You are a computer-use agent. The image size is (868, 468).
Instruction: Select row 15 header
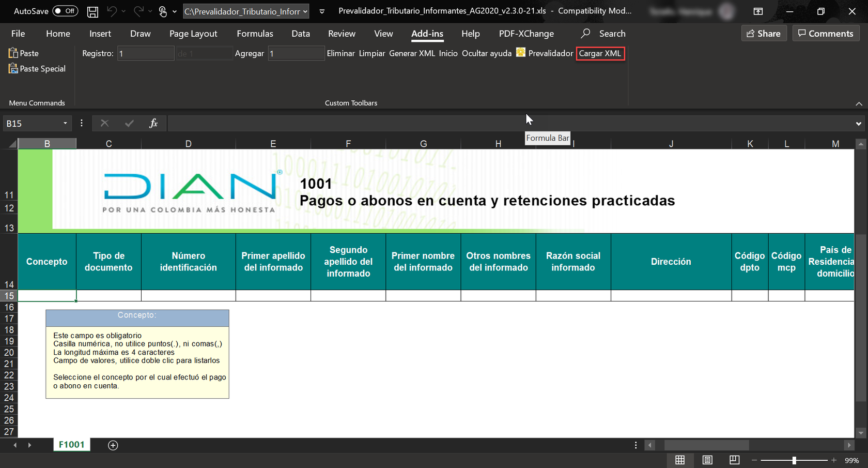click(9, 296)
